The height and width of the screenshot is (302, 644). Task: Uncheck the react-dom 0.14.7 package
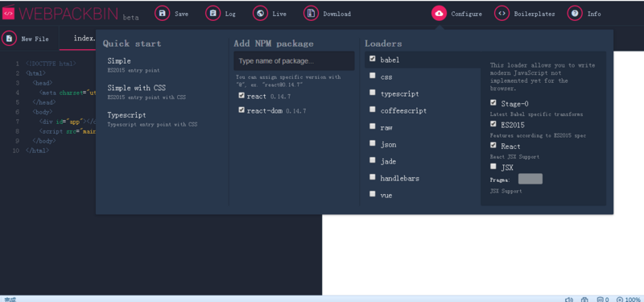(x=242, y=110)
